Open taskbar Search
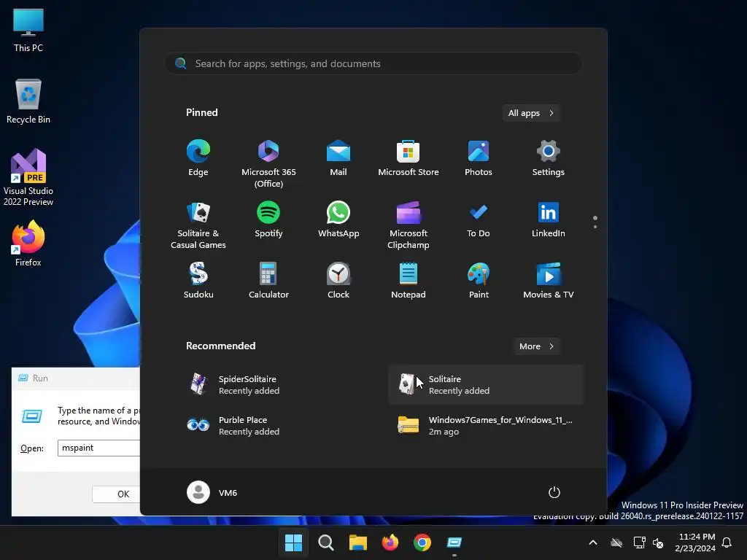747x560 pixels. (x=326, y=542)
